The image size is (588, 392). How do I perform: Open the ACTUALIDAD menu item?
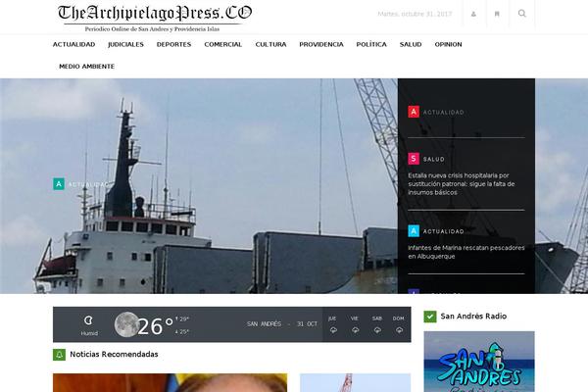pos(73,44)
